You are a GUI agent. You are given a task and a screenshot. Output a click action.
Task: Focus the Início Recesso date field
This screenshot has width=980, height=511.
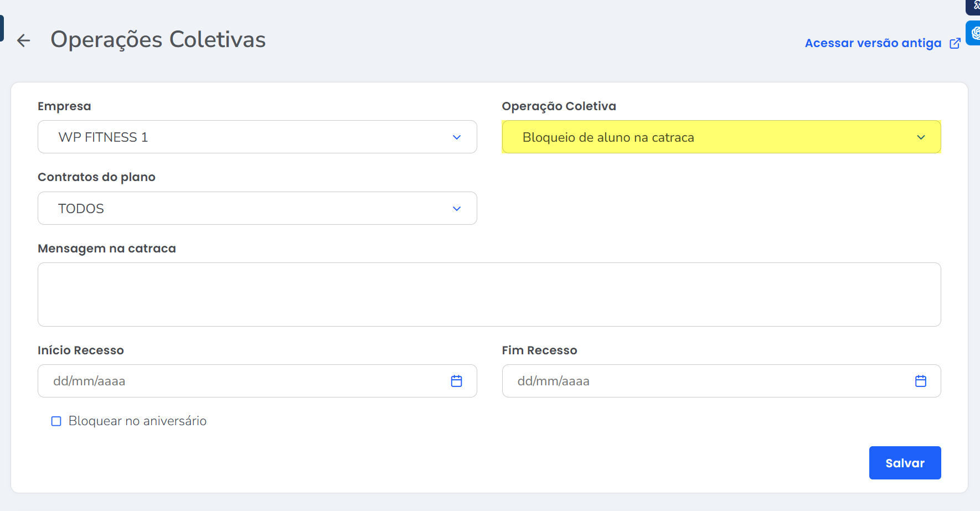(244, 381)
